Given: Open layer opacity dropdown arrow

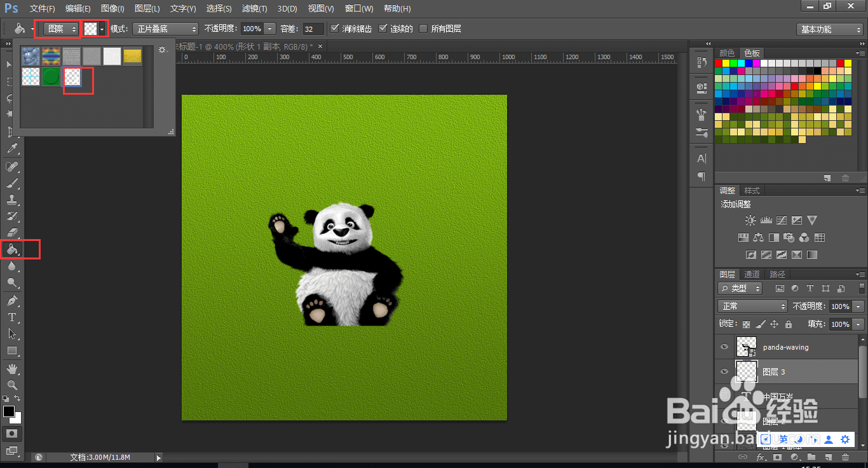Looking at the screenshot, I should [x=858, y=306].
